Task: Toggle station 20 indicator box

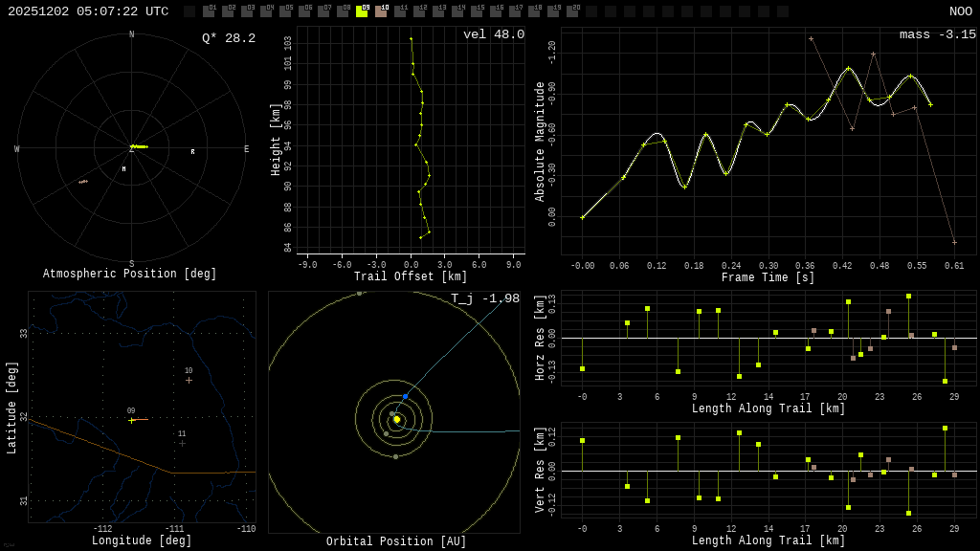Action: (x=572, y=11)
